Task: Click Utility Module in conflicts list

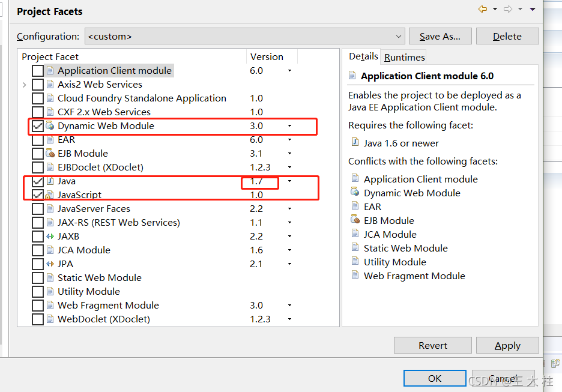Action: (x=395, y=262)
